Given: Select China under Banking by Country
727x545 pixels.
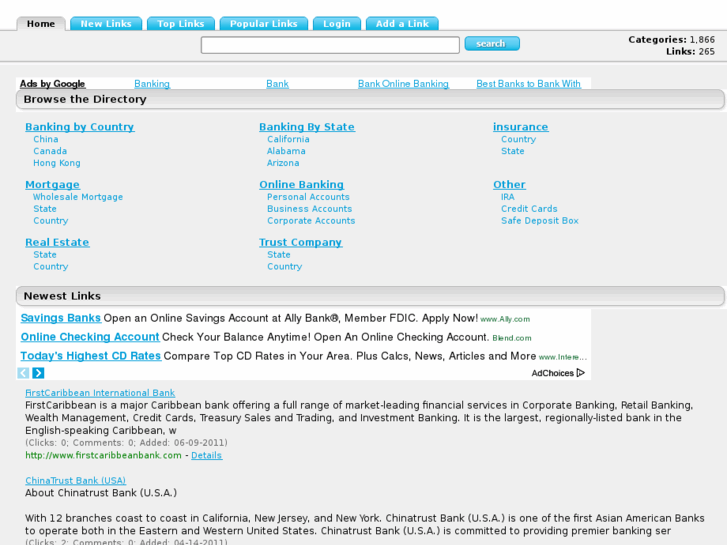Looking at the screenshot, I should [46, 139].
